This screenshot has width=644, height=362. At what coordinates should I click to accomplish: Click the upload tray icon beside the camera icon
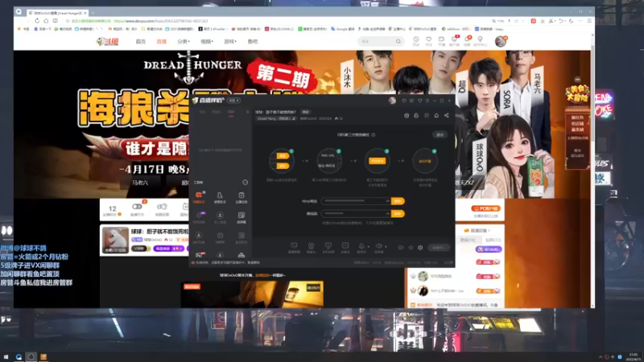coord(416,116)
